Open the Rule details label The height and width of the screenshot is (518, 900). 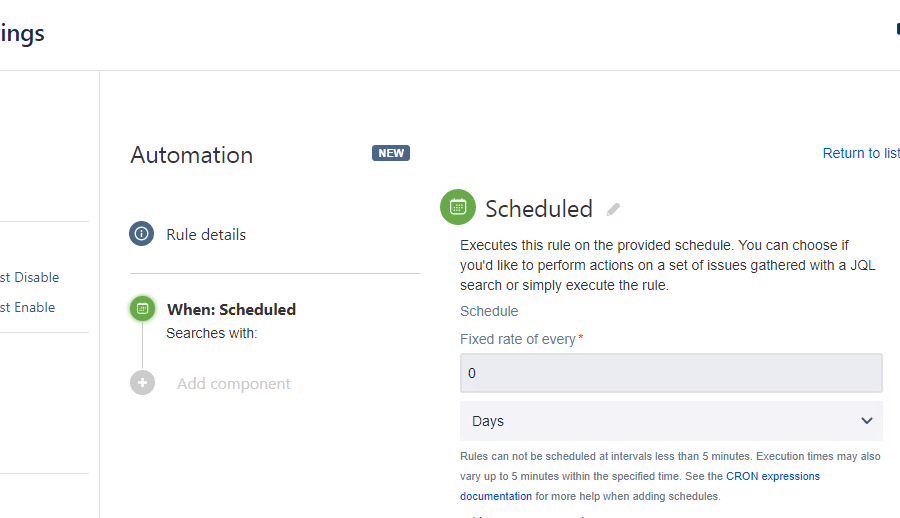pos(206,234)
